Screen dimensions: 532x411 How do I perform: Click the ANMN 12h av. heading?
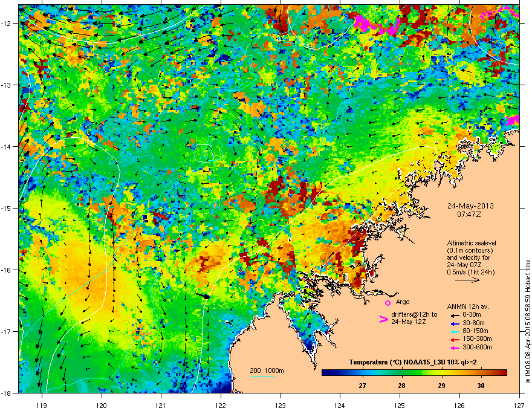click(x=468, y=306)
